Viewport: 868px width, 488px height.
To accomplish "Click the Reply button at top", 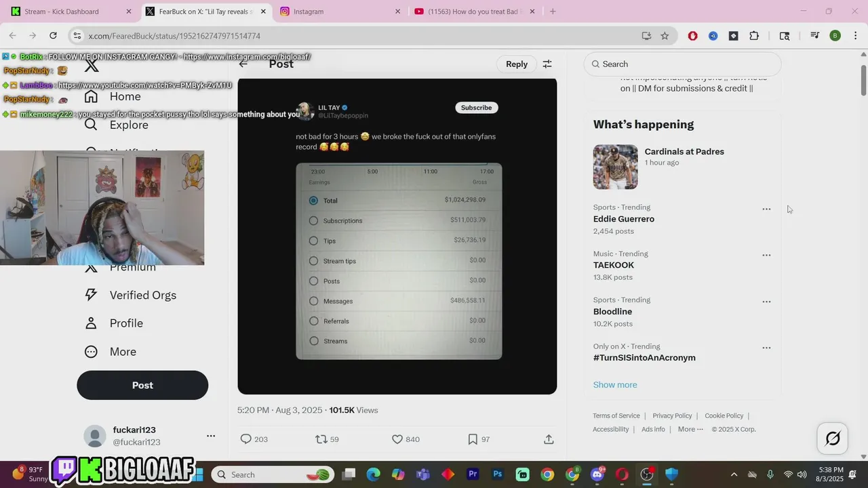I will [x=517, y=64].
